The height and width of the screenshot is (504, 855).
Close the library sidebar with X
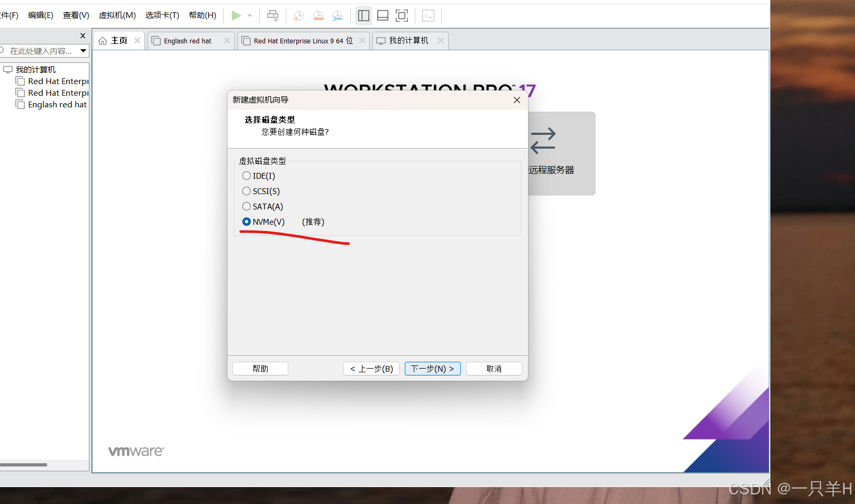point(83,36)
